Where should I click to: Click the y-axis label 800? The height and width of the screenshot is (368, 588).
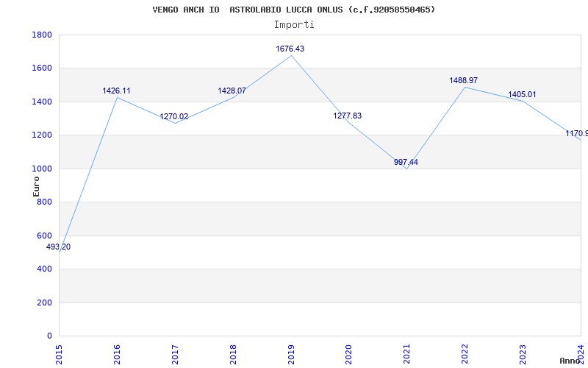pyautogui.click(x=45, y=202)
